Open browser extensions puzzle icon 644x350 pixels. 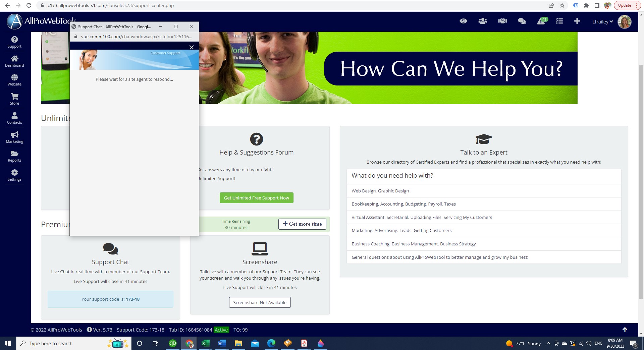pyautogui.click(x=586, y=5)
